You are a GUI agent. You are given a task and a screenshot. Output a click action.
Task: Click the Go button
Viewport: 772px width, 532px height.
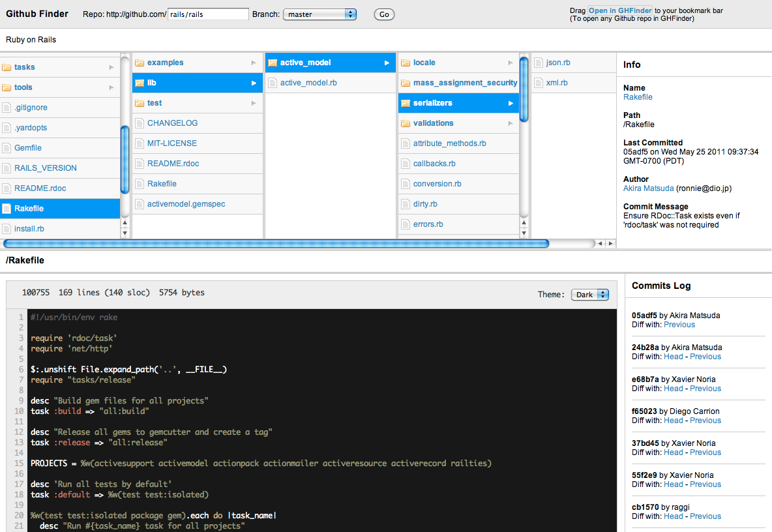tap(384, 14)
